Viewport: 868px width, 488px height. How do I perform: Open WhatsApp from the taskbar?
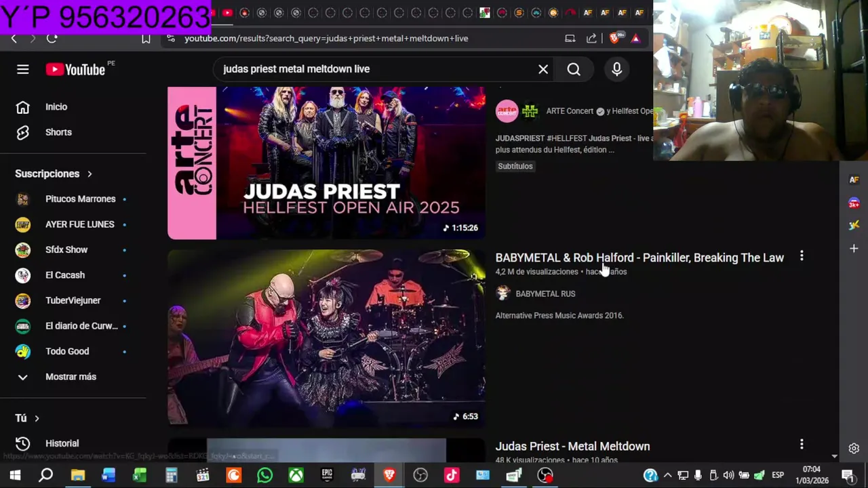(264, 475)
